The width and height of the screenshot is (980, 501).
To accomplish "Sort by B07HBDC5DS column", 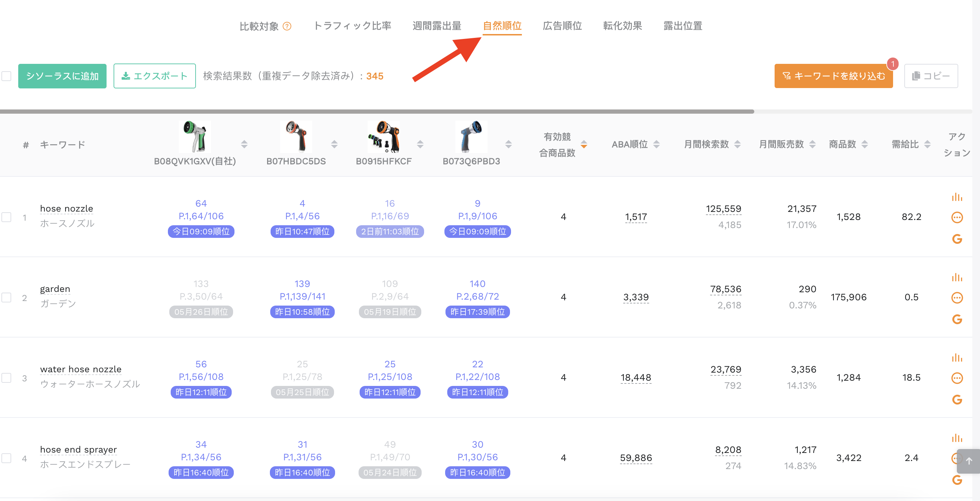I will (x=334, y=144).
